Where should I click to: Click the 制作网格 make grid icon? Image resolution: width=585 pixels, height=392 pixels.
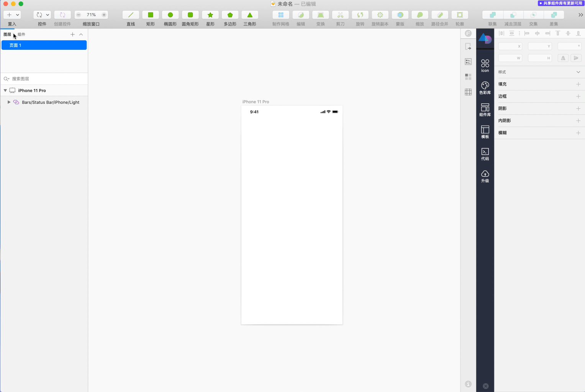281,15
